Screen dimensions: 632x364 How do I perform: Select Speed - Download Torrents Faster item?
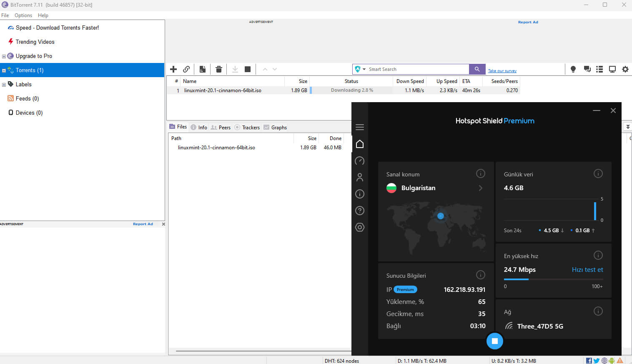coord(58,28)
